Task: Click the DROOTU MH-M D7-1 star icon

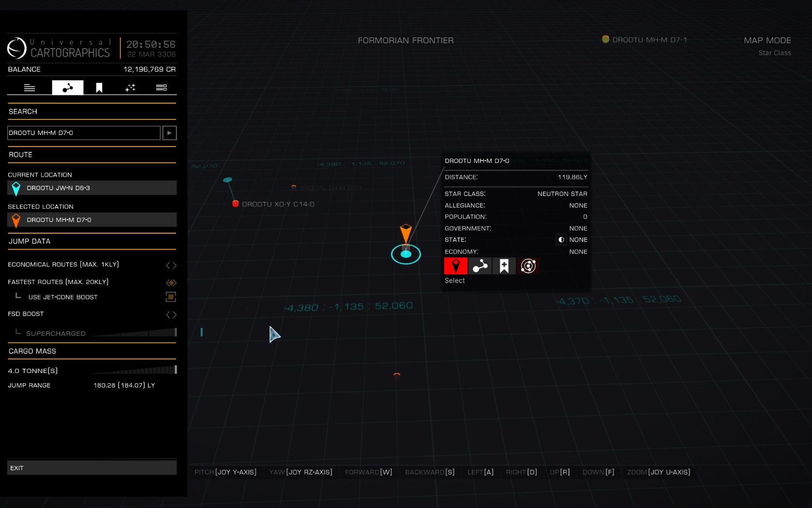Action: coord(606,39)
